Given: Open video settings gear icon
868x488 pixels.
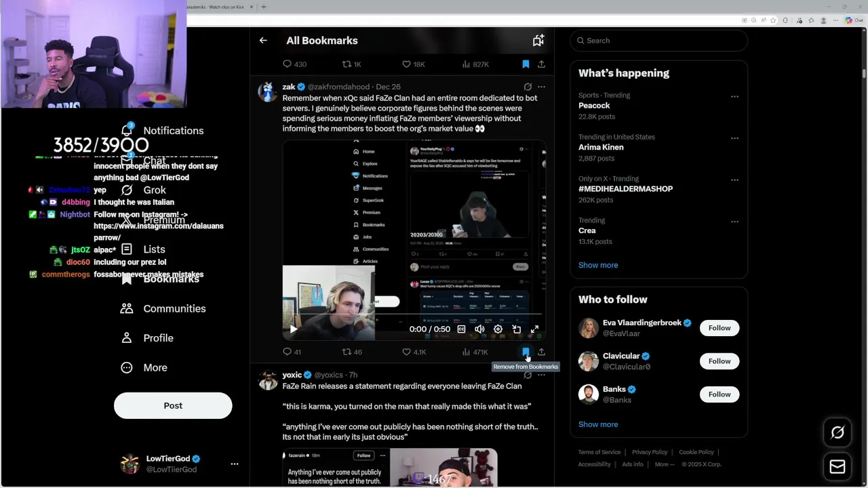Looking at the screenshot, I should point(498,329).
